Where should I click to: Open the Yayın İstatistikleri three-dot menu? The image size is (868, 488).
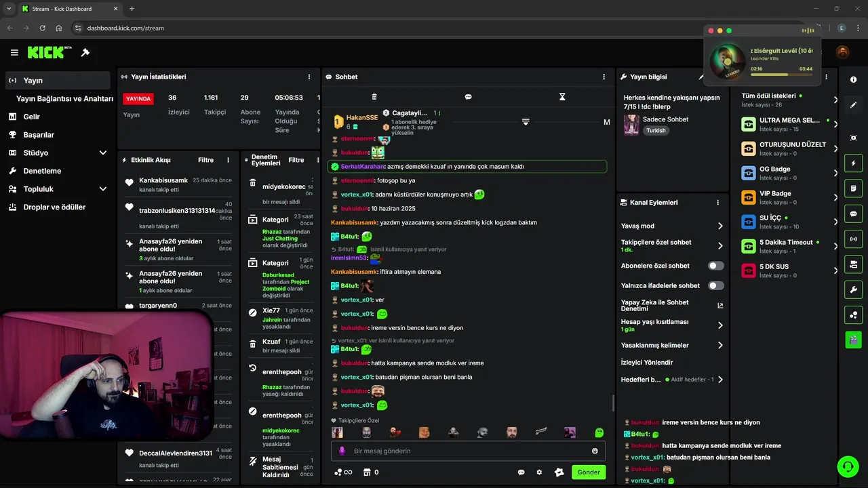pyautogui.click(x=309, y=77)
